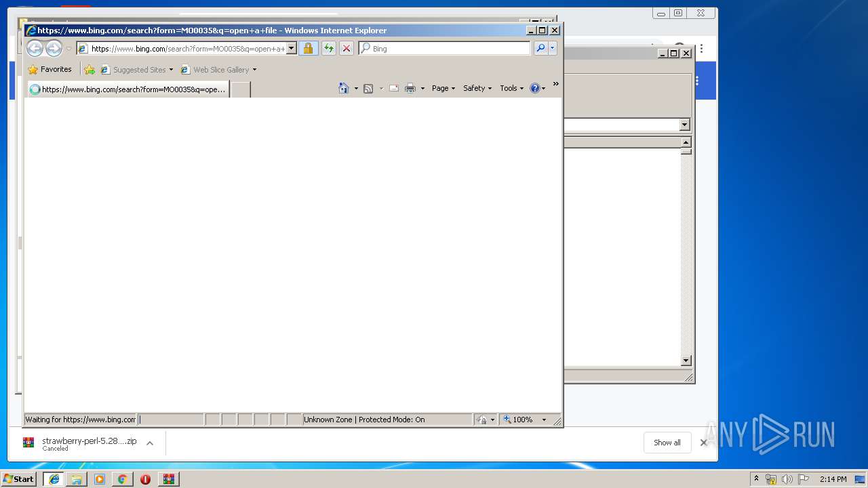Click the 2:14 PM clock
Image resolution: width=868 pixels, height=488 pixels.
(x=833, y=479)
